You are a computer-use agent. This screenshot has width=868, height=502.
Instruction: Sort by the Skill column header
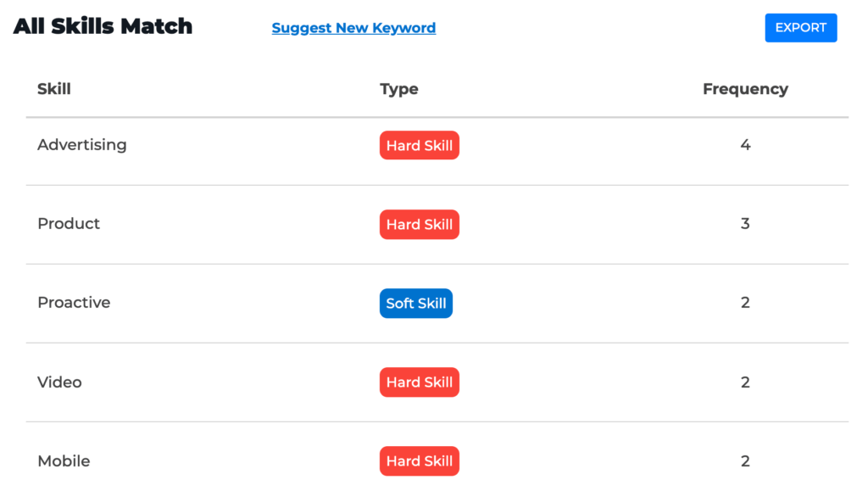pyautogui.click(x=53, y=89)
